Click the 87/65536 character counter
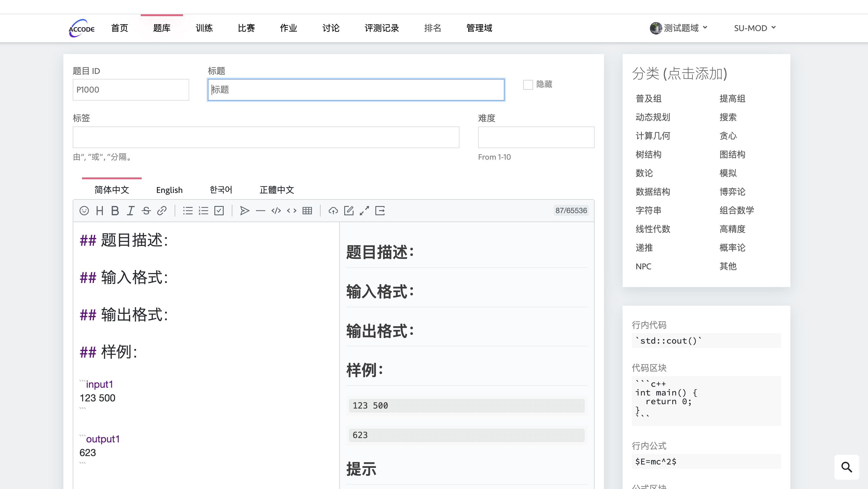868x489 pixels. coord(571,211)
